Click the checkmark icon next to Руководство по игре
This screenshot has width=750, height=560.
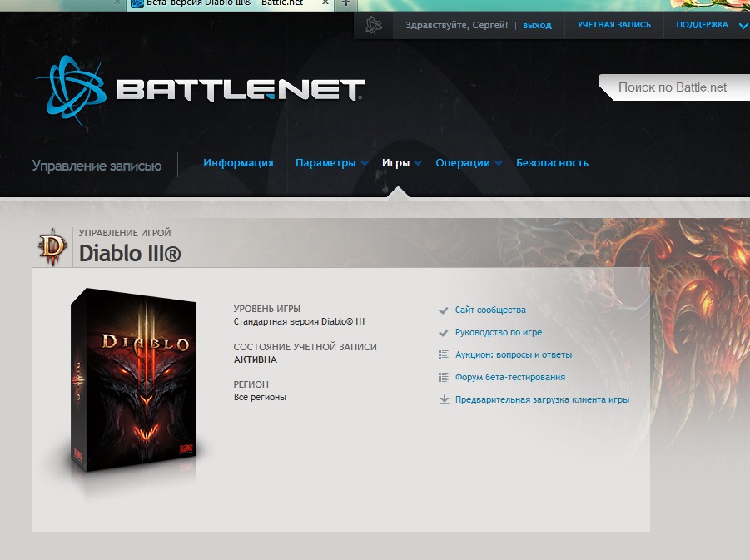[x=444, y=333]
